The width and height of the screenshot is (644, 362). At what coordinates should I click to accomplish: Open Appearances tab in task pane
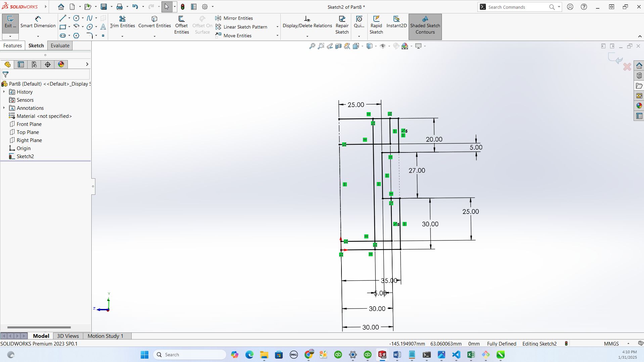tap(639, 106)
